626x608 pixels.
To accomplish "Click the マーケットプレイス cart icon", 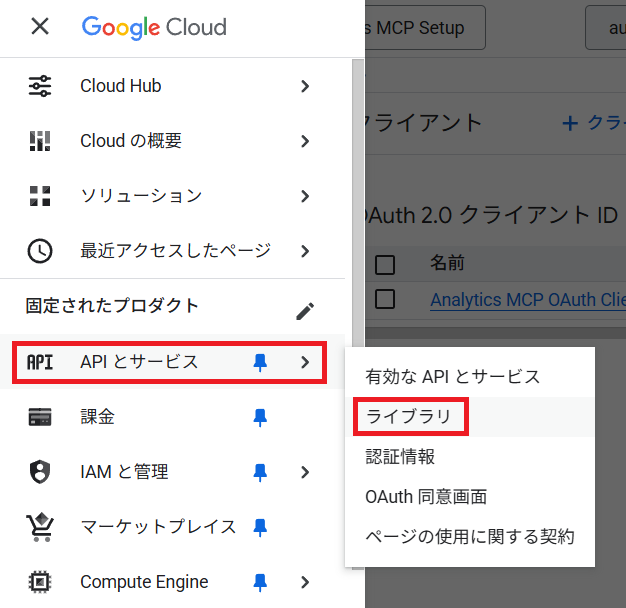I will tap(40, 527).
